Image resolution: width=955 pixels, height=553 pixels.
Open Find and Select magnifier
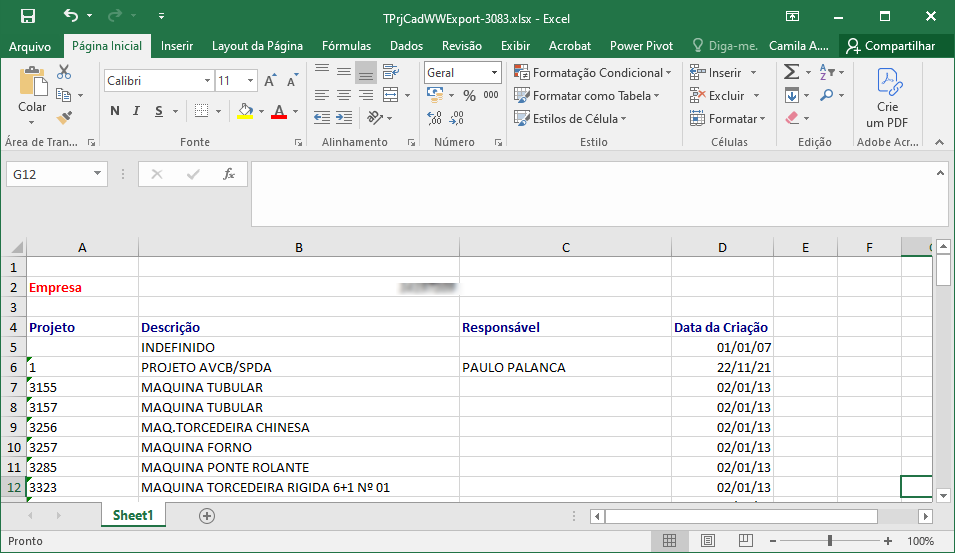pos(826,95)
